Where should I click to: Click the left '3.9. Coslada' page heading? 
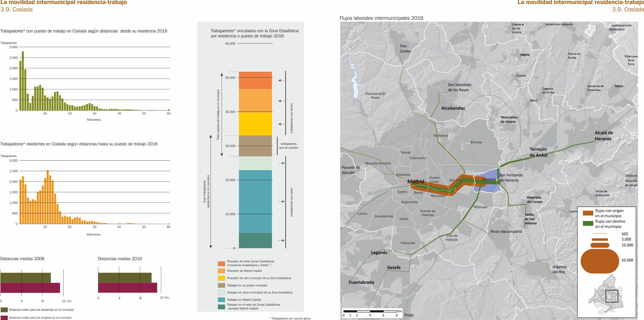point(16,9)
